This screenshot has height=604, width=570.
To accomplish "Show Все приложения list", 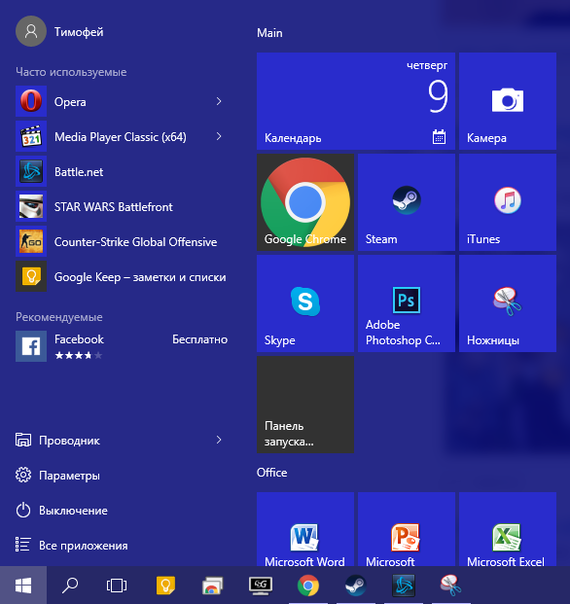I will (72, 545).
